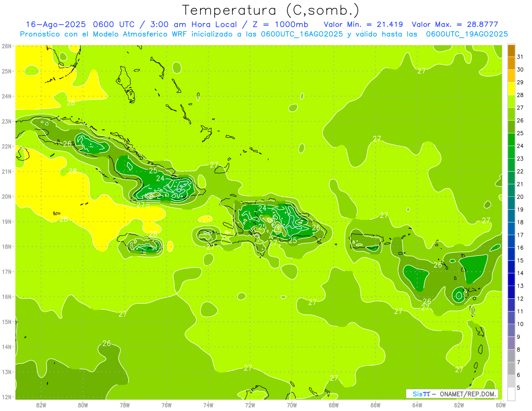Click the orange legend swatch between 30 and 31
Viewport: 532px width, 411px height.
(x=512, y=63)
